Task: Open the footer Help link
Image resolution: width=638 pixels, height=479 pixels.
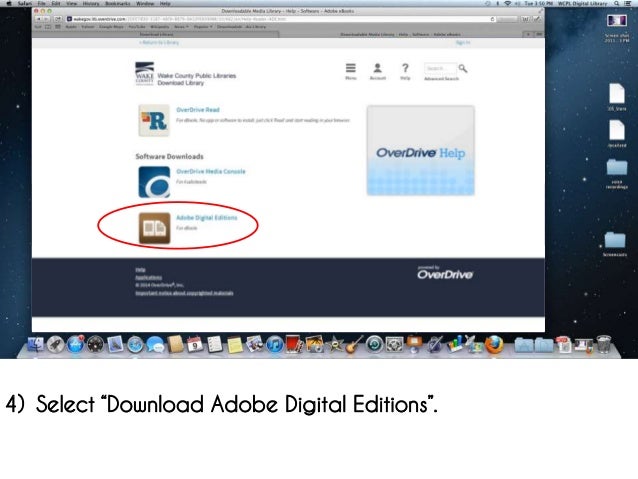Action: coord(140,269)
